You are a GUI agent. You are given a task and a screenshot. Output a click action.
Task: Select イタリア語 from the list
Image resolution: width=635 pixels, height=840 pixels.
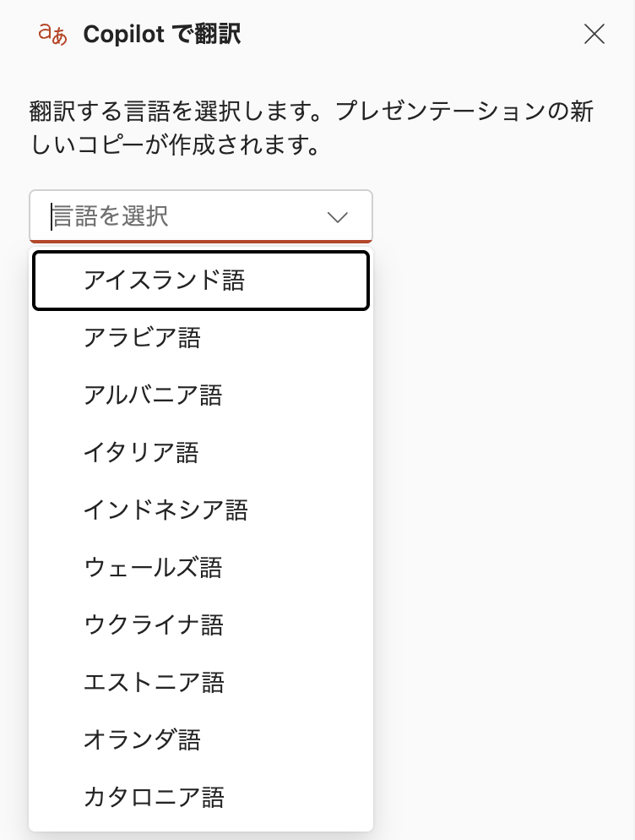[x=141, y=453]
